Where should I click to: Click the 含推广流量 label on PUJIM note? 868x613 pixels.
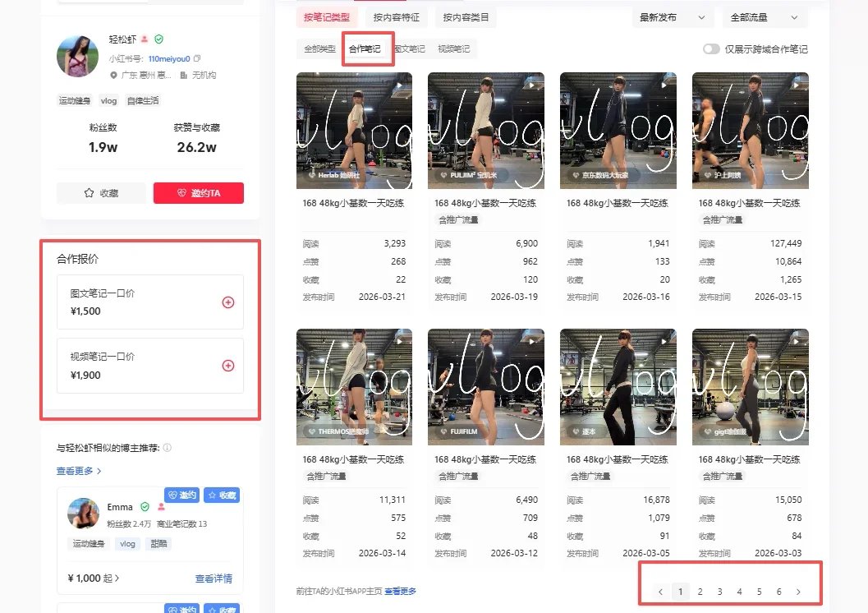458,220
